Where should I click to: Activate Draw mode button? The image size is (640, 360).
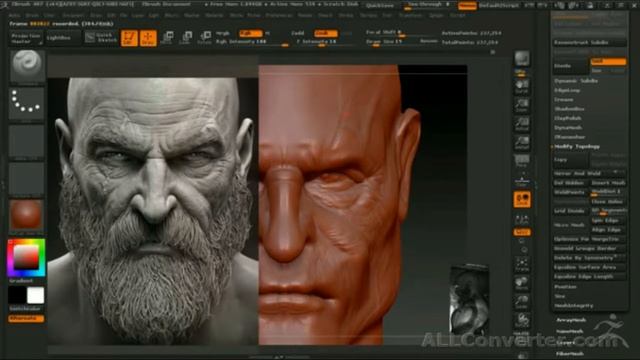148,38
